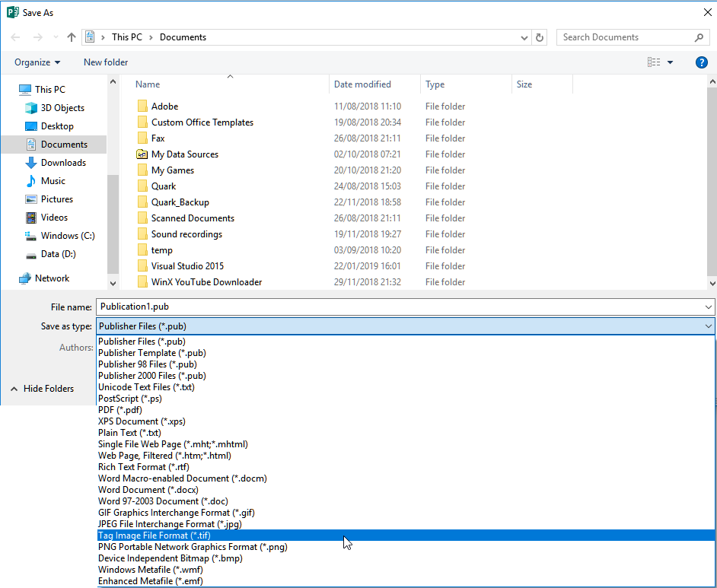
Task: Select This PC in navigation pane
Action: point(42,90)
